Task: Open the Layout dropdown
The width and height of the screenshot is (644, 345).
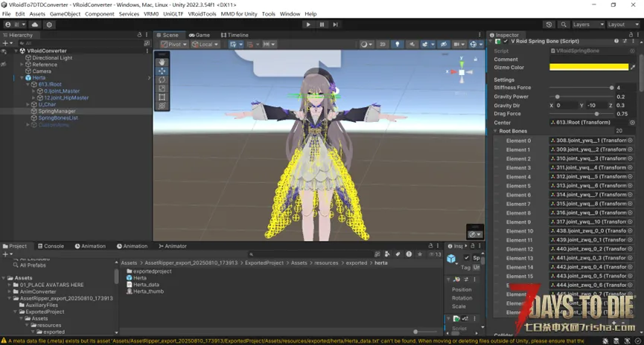Action: pos(622,25)
